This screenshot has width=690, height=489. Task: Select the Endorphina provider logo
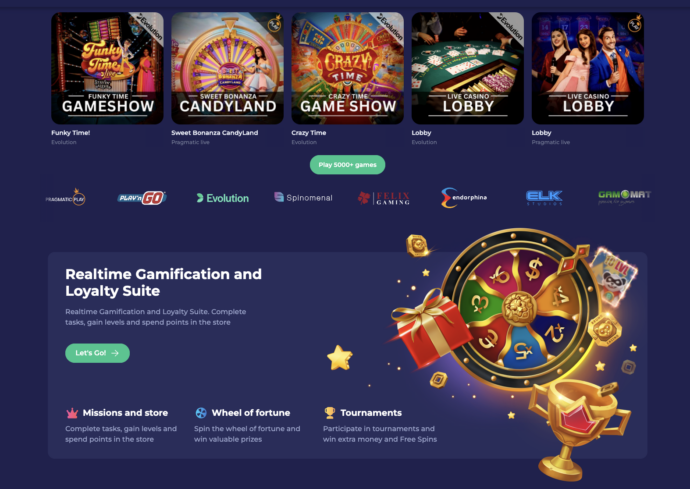tap(463, 198)
